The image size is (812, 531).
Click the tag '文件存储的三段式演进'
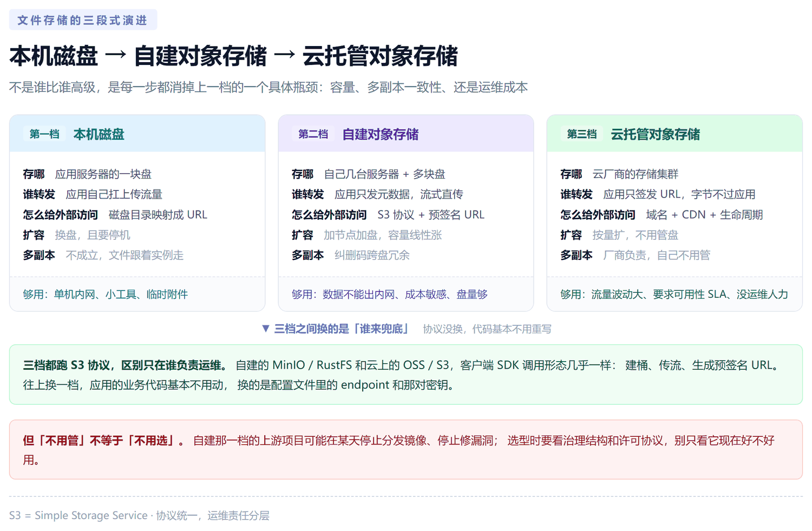pos(83,20)
